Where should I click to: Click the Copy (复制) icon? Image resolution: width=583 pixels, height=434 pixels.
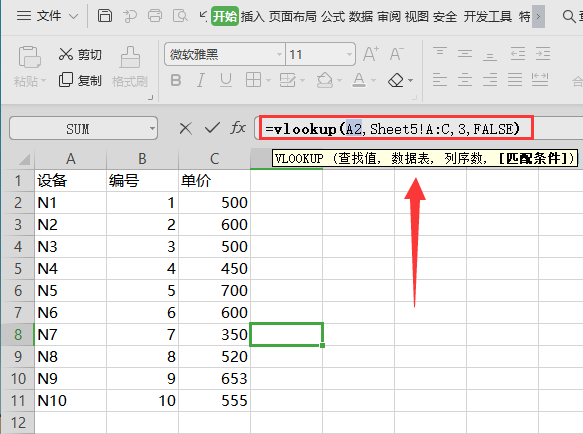66,80
